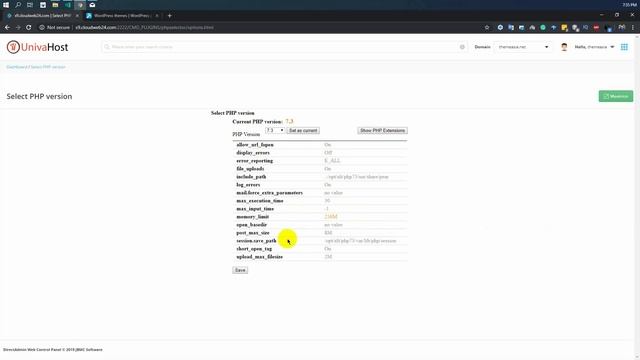Switch to the WordPress themes tab

point(122,16)
